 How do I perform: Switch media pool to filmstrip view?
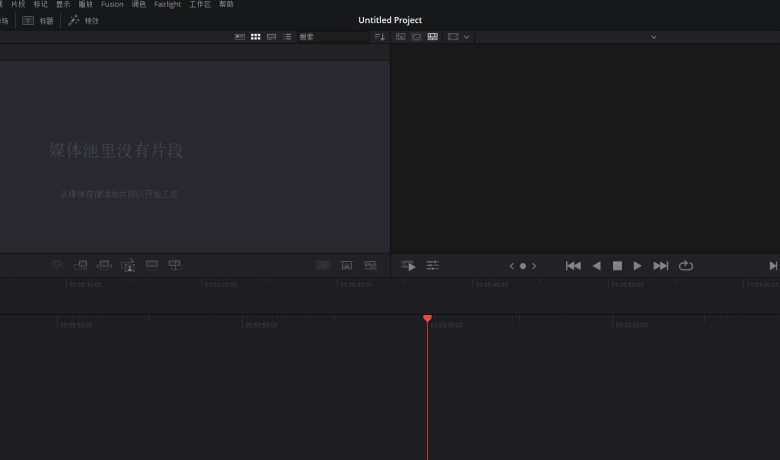(272, 37)
